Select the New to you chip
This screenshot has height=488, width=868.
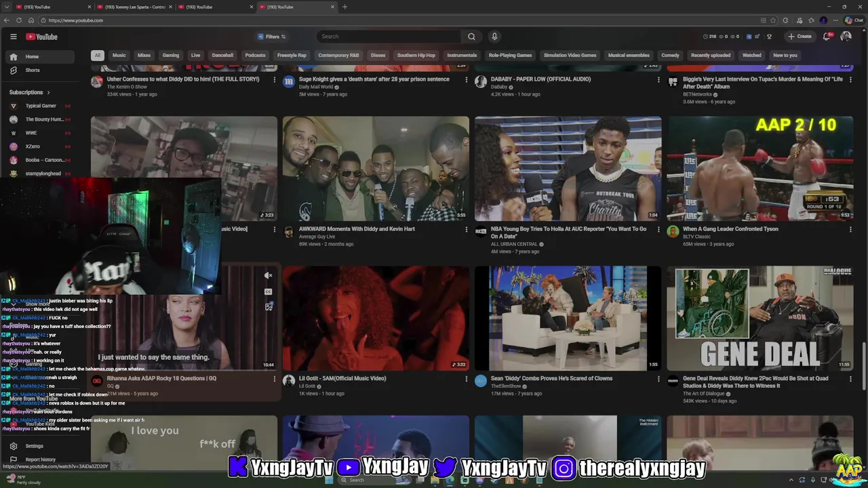(x=785, y=56)
